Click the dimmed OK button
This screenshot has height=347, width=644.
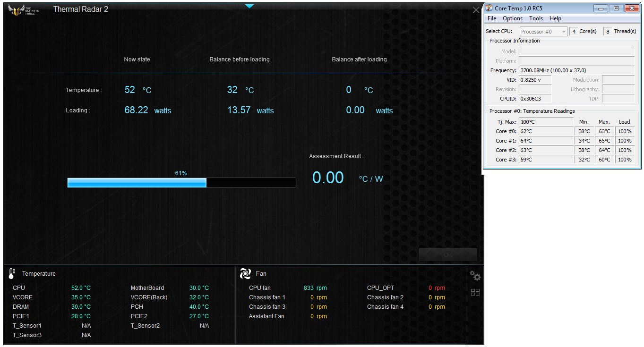pyautogui.click(x=448, y=254)
